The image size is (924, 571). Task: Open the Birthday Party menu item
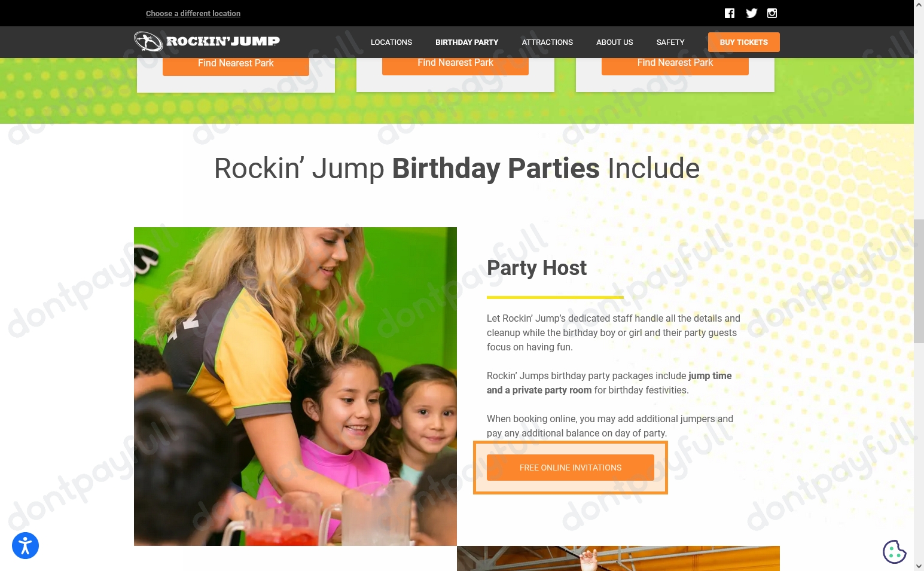click(x=466, y=42)
